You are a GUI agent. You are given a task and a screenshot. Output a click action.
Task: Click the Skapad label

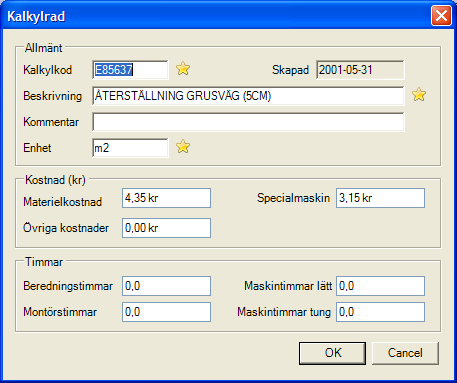pos(290,70)
